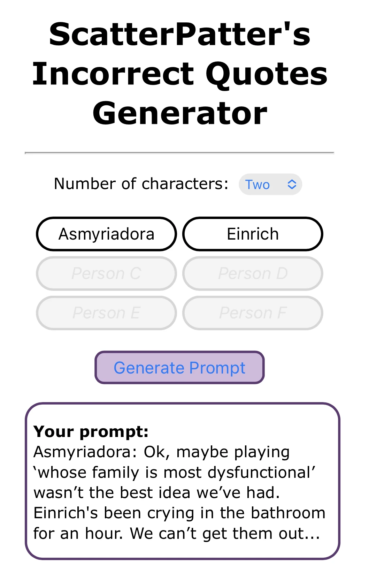392x573 pixels.
Task: Click the "Your prompt:" heading
Action: (91, 431)
